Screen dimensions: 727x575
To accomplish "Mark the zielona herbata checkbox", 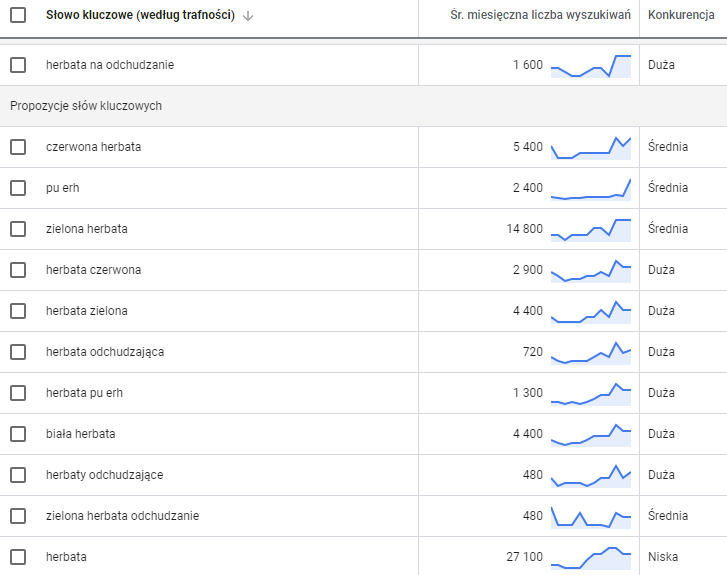I will [18, 229].
